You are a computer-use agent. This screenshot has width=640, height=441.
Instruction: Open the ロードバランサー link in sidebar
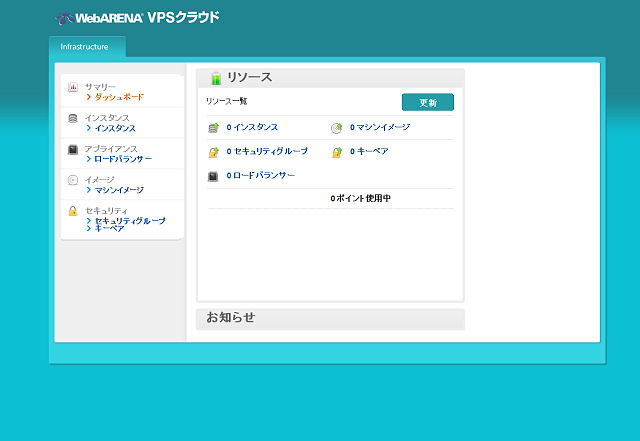[x=123, y=159]
